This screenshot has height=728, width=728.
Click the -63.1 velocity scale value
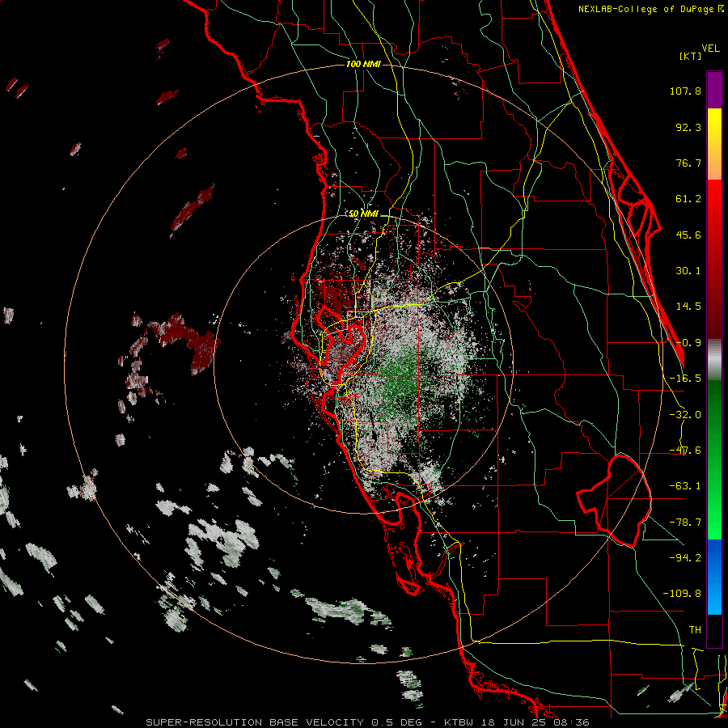tap(685, 486)
